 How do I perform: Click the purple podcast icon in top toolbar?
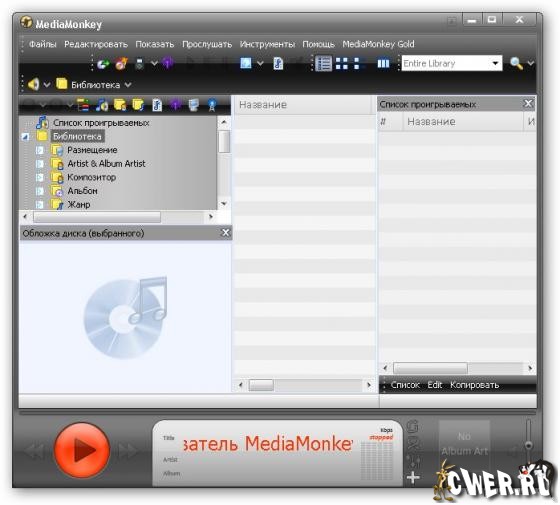[168, 64]
